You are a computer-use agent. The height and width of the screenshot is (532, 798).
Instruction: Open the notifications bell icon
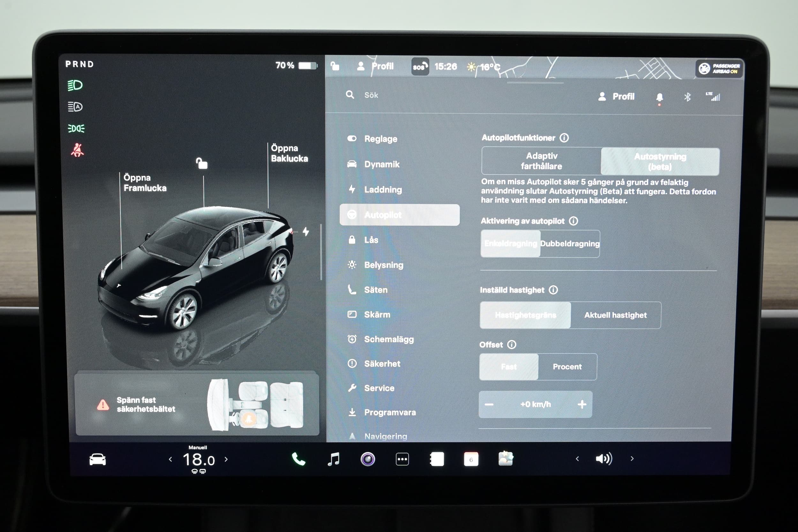point(659,98)
